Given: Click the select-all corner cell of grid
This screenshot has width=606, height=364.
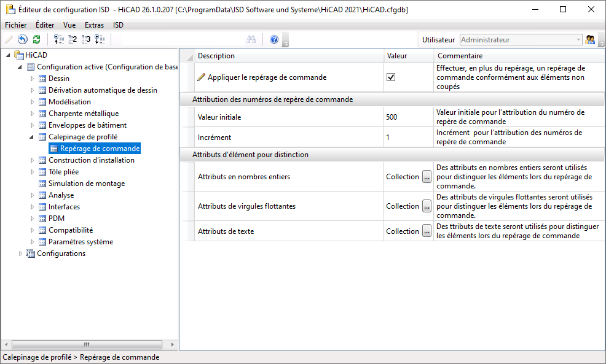Looking at the screenshot, I should (x=188, y=56).
